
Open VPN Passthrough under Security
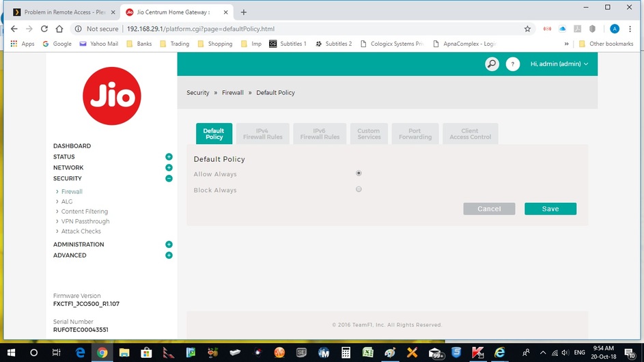click(85, 221)
